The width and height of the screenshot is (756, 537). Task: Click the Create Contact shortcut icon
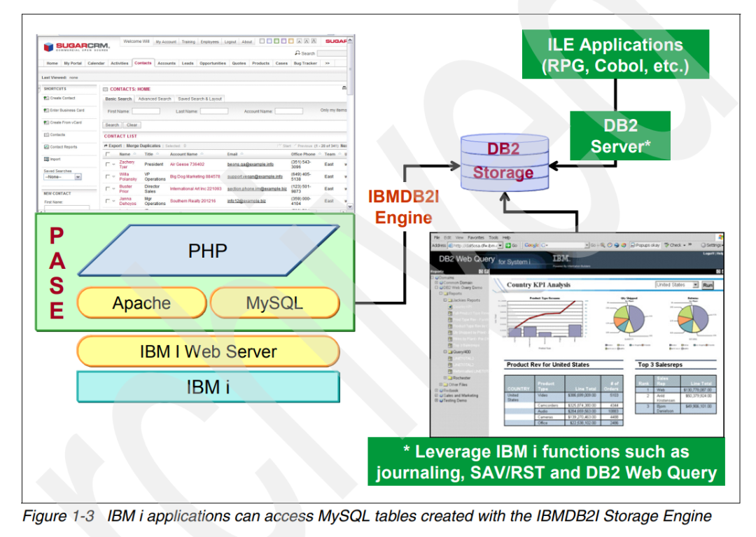[46, 98]
